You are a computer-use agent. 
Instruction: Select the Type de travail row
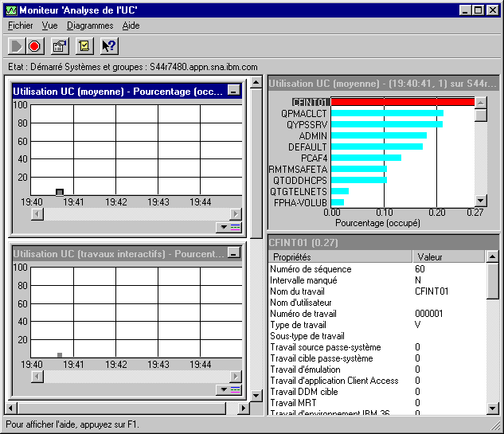(377, 325)
